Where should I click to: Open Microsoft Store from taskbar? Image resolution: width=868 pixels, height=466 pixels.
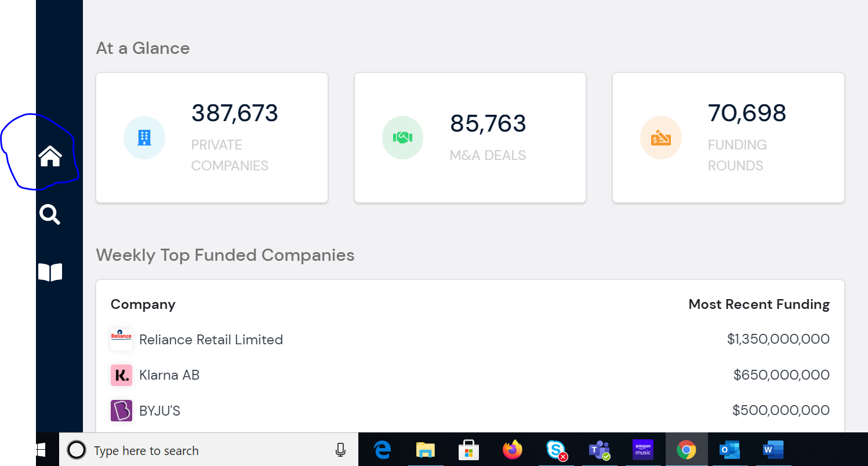(468, 450)
